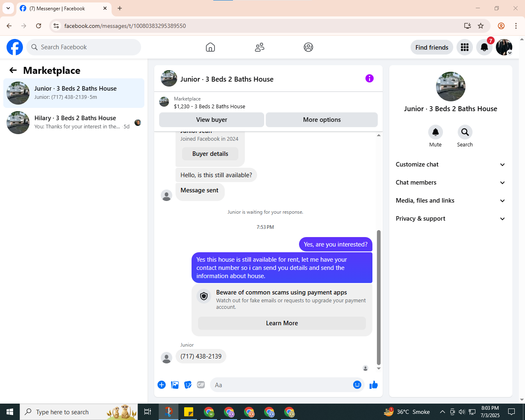Screen dimensions: 525x420
Task: Expand Media, files and links section
Action: pos(450,201)
